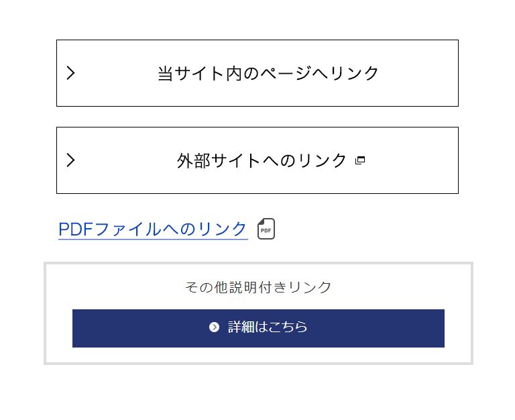Click the PDF file document icon
This screenshot has width=515, height=420.
pyautogui.click(x=266, y=229)
